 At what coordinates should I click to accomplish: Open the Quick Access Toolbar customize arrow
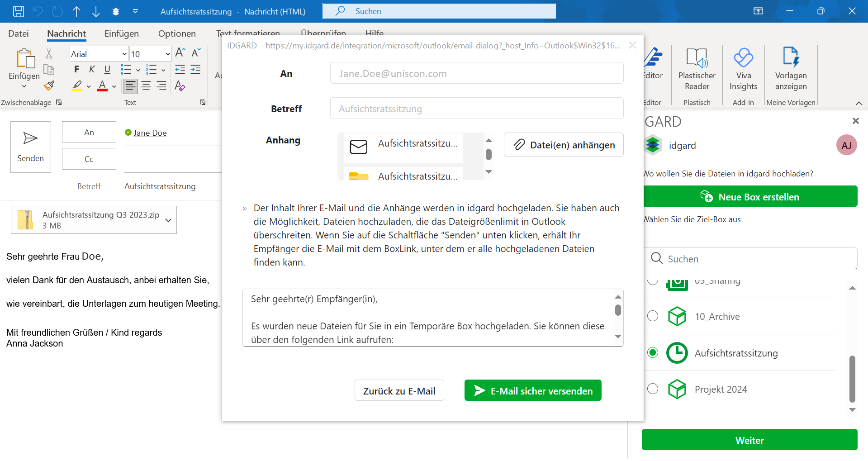pyautogui.click(x=135, y=11)
